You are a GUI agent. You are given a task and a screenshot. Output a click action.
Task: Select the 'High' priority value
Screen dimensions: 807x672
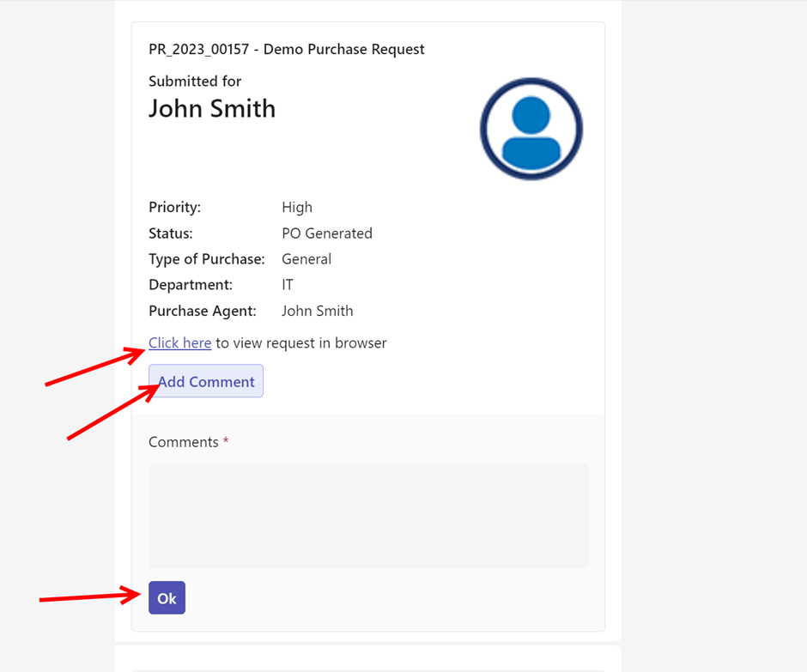297,208
